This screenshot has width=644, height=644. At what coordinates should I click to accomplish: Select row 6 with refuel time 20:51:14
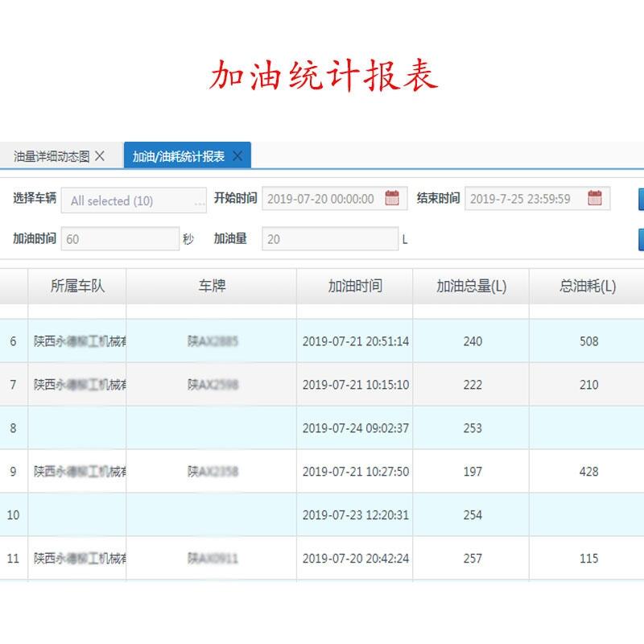pyautogui.click(x=355, y=341)
